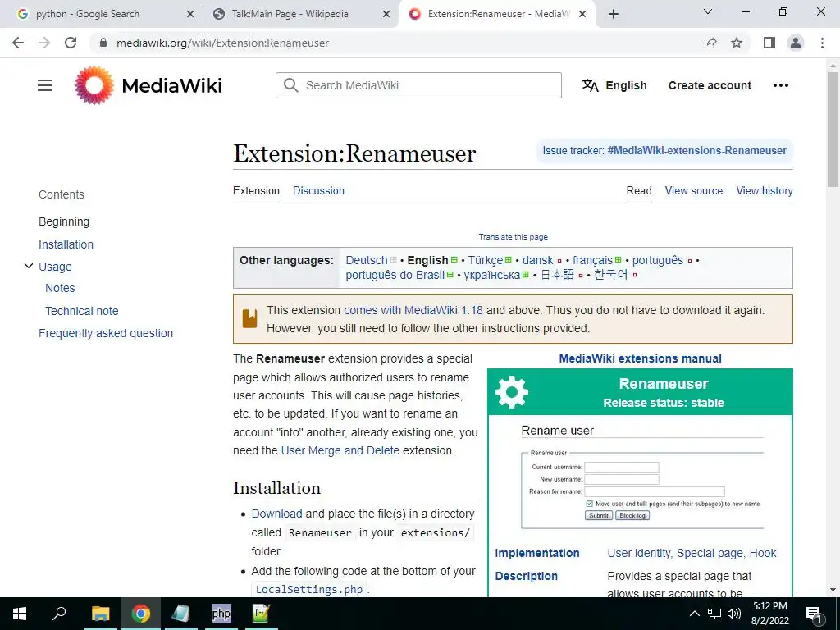The width and height of the screenshot is (840, 630).
Task: Open Chrome three-dot settings menu
Action: click(822, 43)
